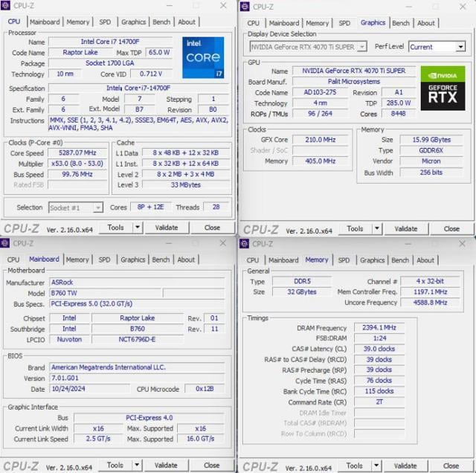Click the CAS# Latency 39.0 clocks value

pyautogui.click(x=379, y=349)
